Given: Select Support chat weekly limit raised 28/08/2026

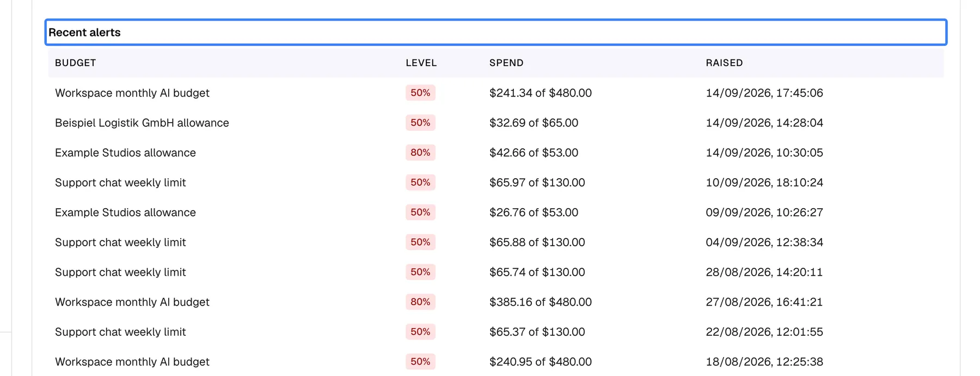Looking at the screenshot, I should coord(495,272).
